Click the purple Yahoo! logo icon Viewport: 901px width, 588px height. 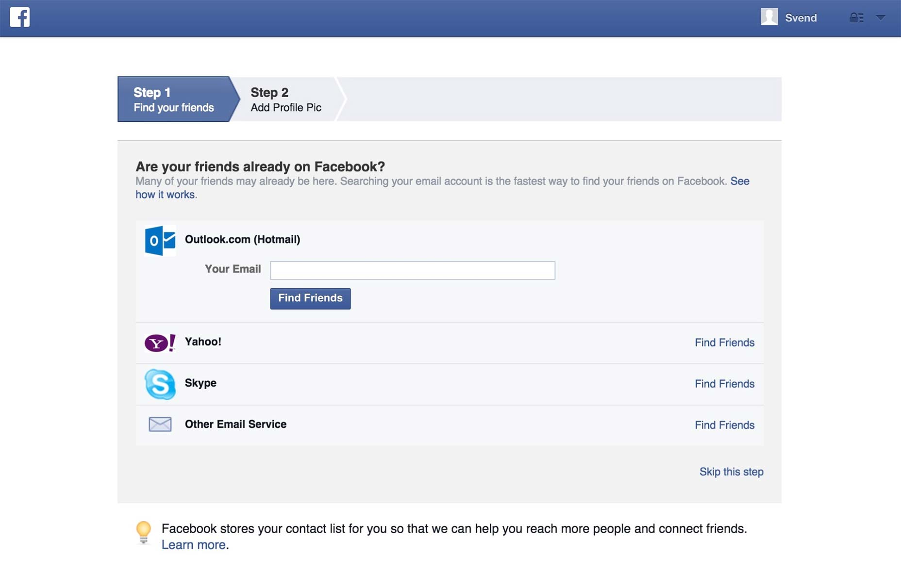[x=160, y=343]
